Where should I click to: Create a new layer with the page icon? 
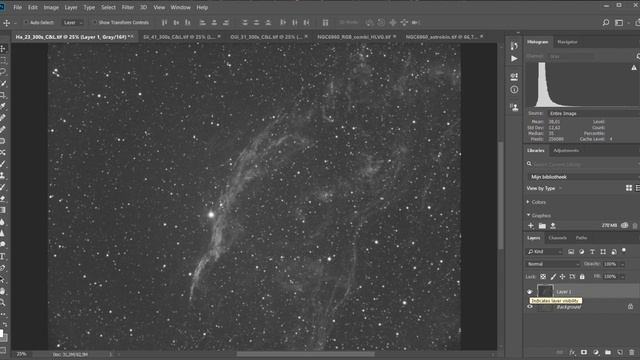[620, 352]
